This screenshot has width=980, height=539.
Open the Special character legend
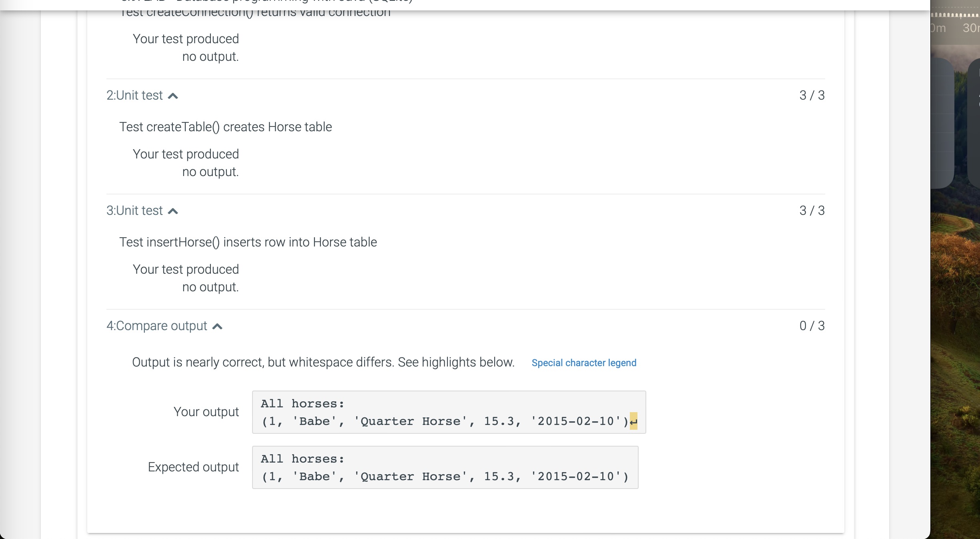pos(583,363)
